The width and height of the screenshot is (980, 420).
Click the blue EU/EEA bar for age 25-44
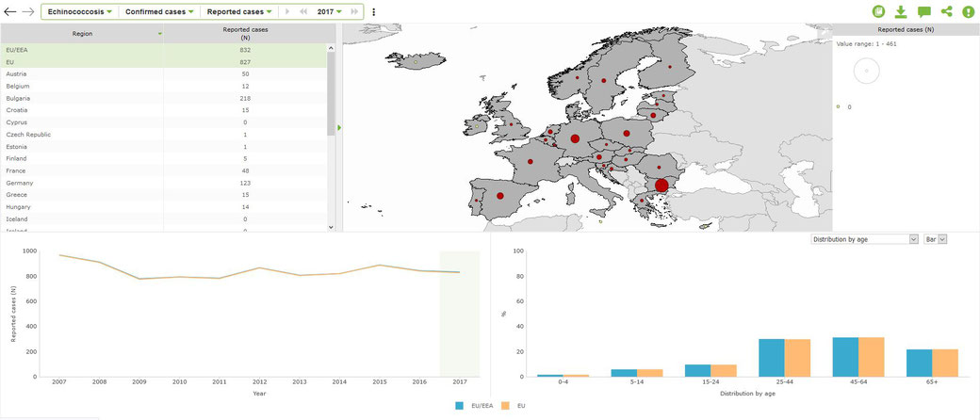(x=771, y=358)
